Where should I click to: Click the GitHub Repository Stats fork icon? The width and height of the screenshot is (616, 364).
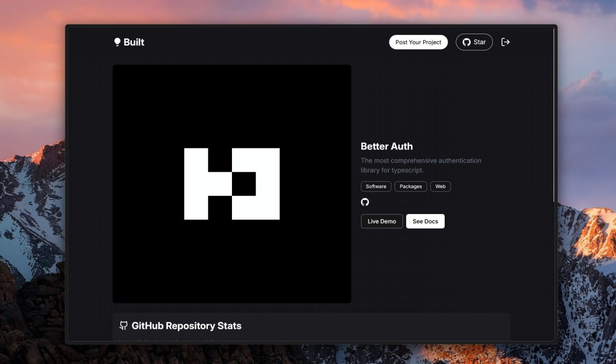[x=124, y=326]
